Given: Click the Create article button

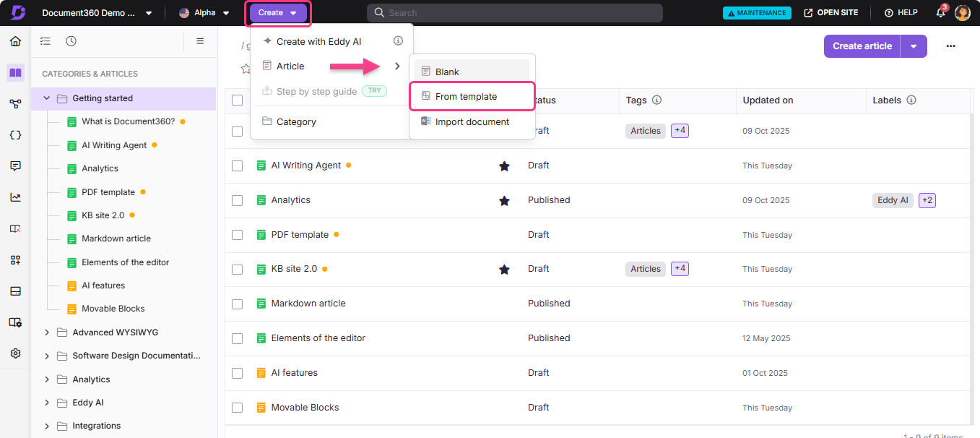Looking at the screenshot, I should [x=862, y=46].
